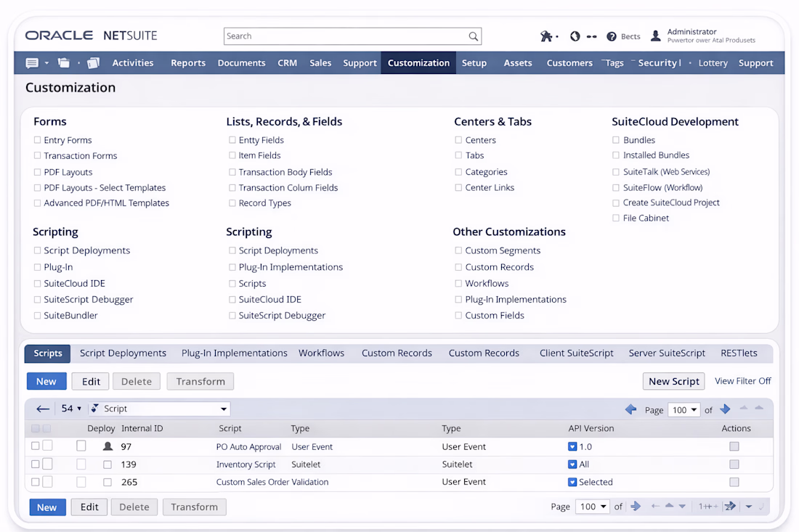Sort by the Internal ID column header

pyautogui.click(x=142, y=428)
